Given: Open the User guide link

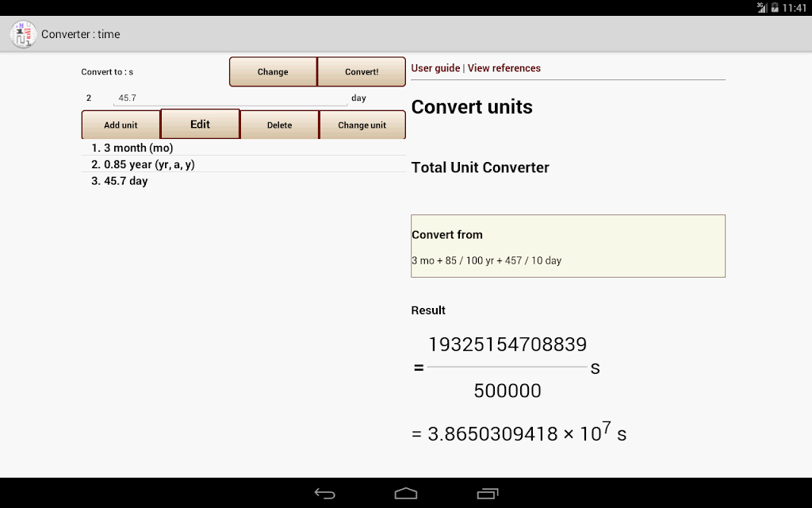Looking at the screenshot, I should (x=435, y=68).
